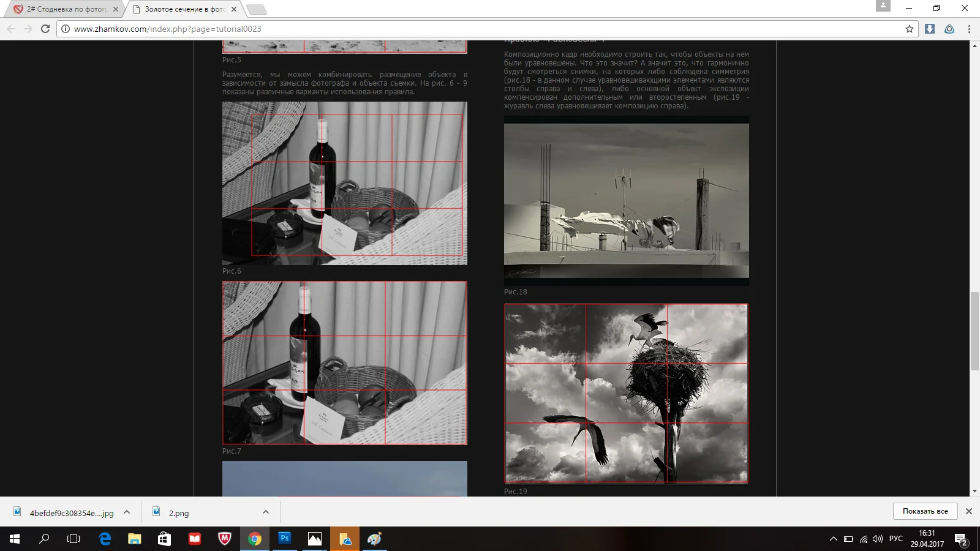Bookmark the page with the star icon
The height and width of the screenshot is (551, 980).
click(x=910, y=28)
